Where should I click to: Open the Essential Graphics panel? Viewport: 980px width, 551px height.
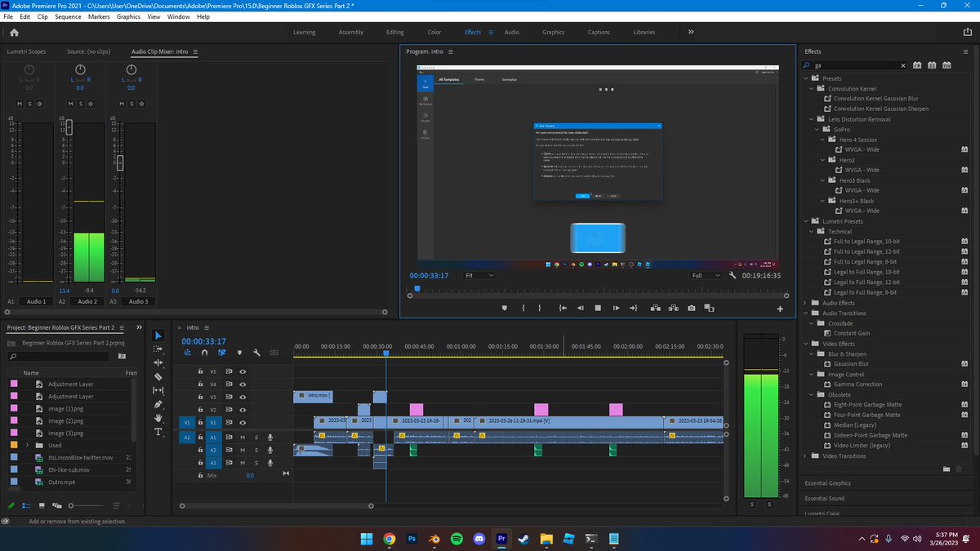(x=829, y=483)
